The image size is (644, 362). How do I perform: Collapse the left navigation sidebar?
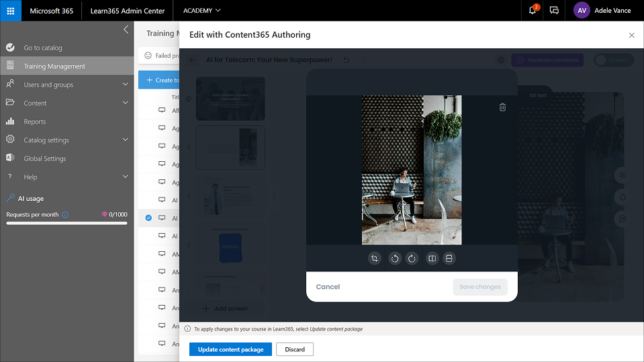(126, 30)
